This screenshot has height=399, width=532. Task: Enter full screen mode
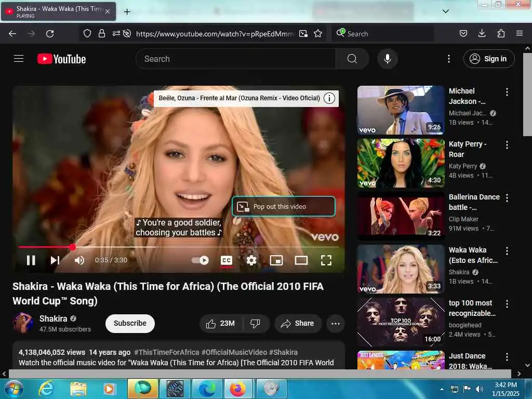[x=326, y=260]
